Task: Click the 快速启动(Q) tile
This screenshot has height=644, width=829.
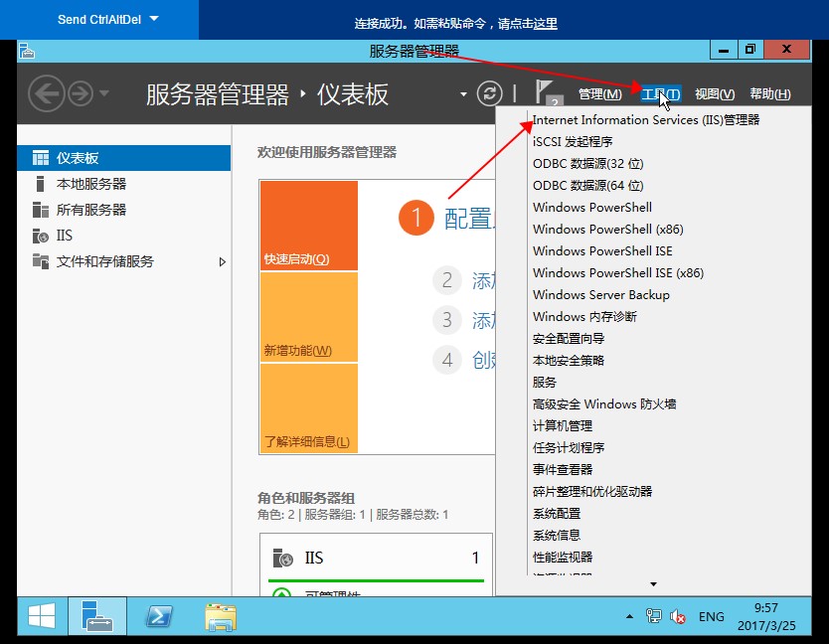Action: pos(309,226)
